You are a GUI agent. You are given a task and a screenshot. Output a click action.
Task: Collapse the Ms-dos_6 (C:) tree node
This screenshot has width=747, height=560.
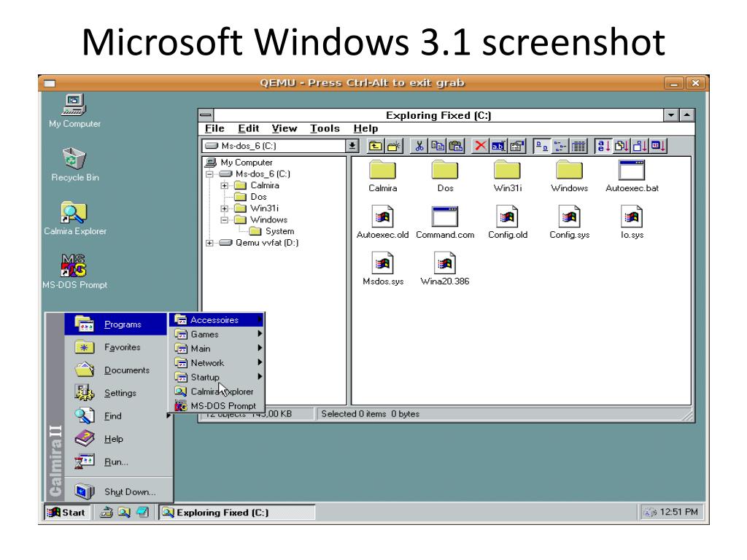point(209,174)
